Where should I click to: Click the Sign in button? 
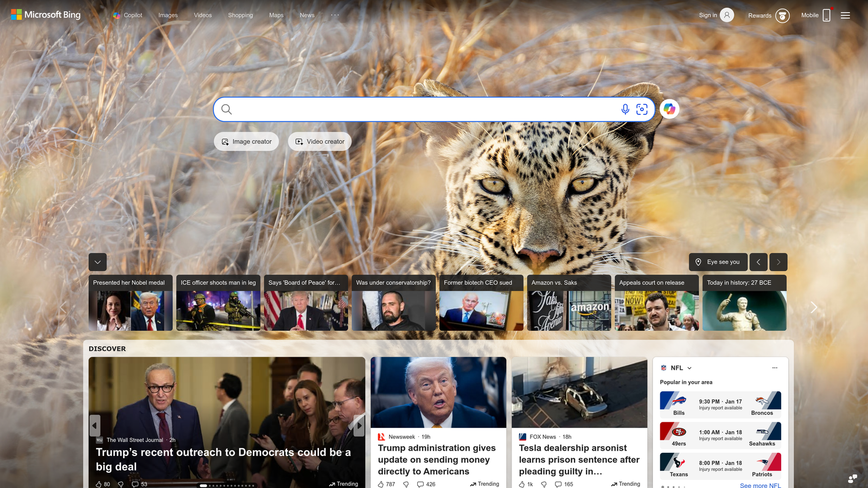[x=715, y=15]
